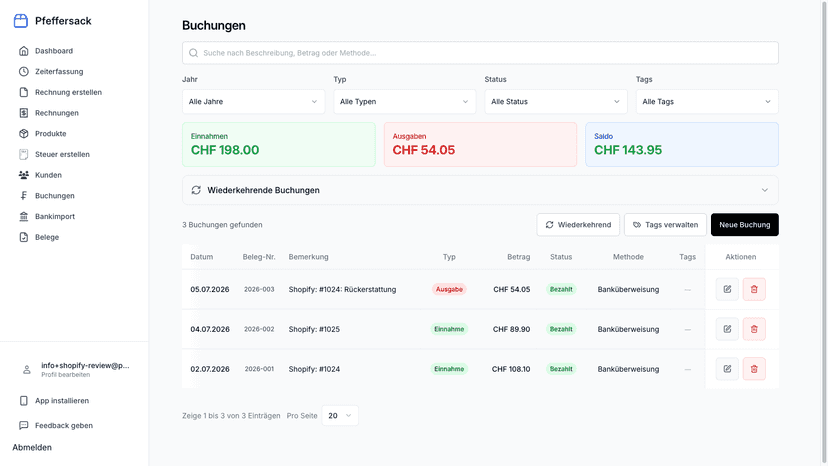Click the refresh icon beside Wiederkehrende Buchungen

pos(196,190)
